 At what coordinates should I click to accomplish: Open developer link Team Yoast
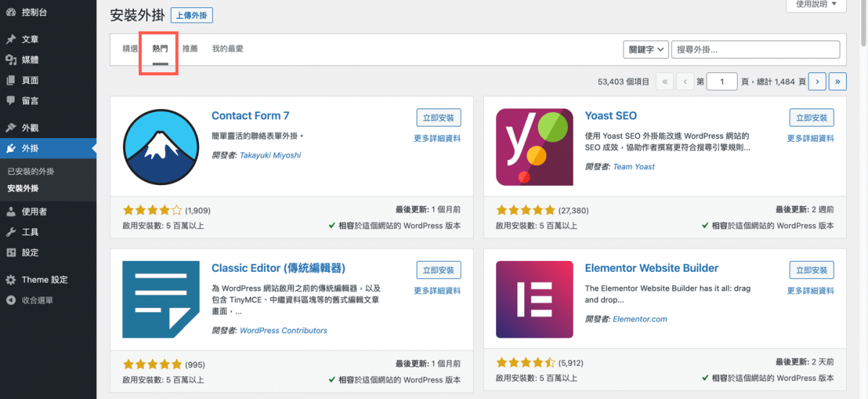pos(634,167)
